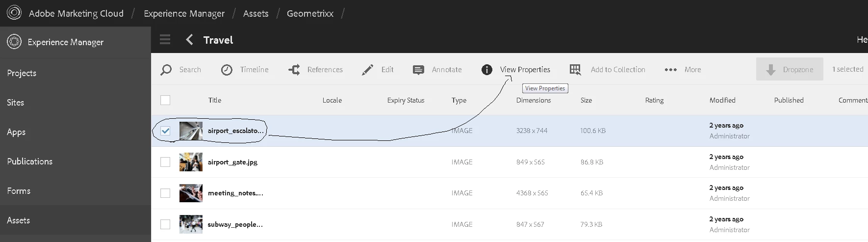The width and height of the screenshot is (868, 242).
Task: Uncheck the airport_escalator row checkbox
Action: [165, 131]
